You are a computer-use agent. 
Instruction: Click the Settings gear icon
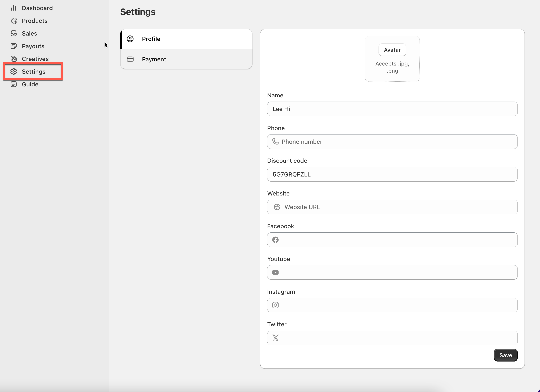[14, 72]
